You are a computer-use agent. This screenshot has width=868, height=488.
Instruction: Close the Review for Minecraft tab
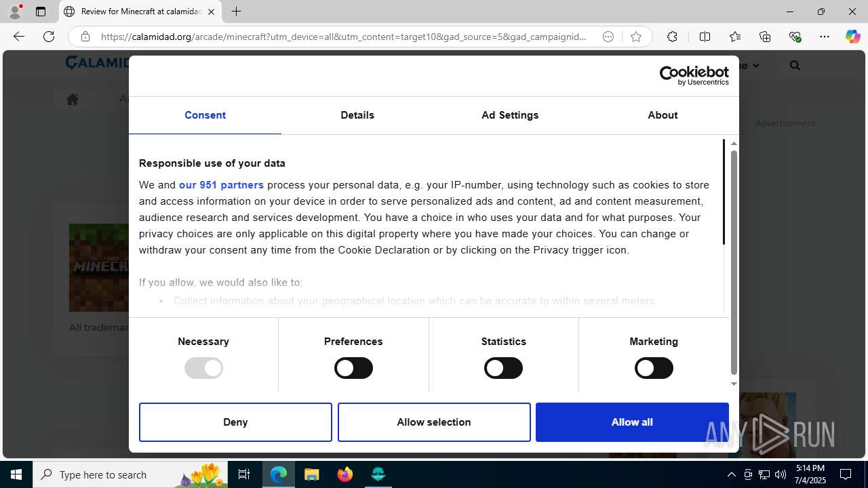[x=212, y=12]
